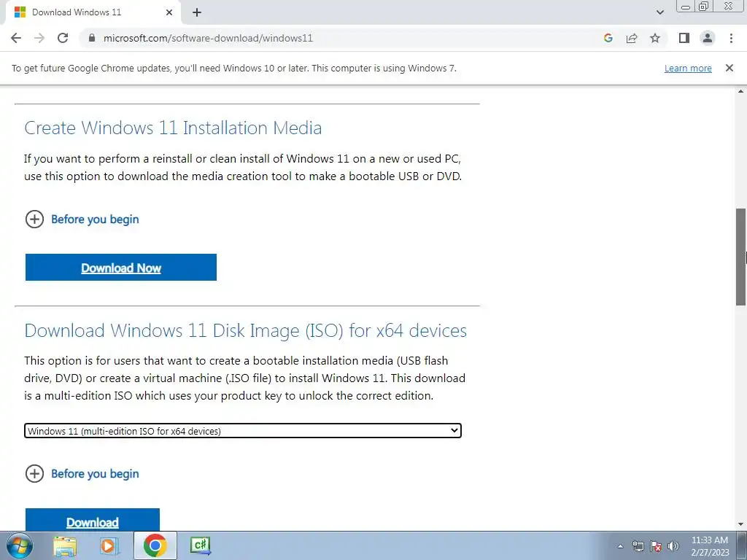The image size is (747, 560).
Task: Close the Download Windows 11 tab
Action: 169,12
